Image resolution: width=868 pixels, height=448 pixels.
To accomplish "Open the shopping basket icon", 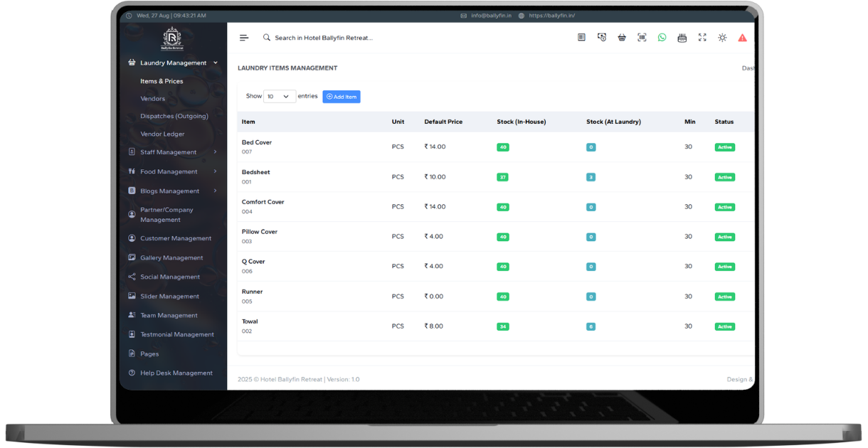I will (x=622, y=38).
